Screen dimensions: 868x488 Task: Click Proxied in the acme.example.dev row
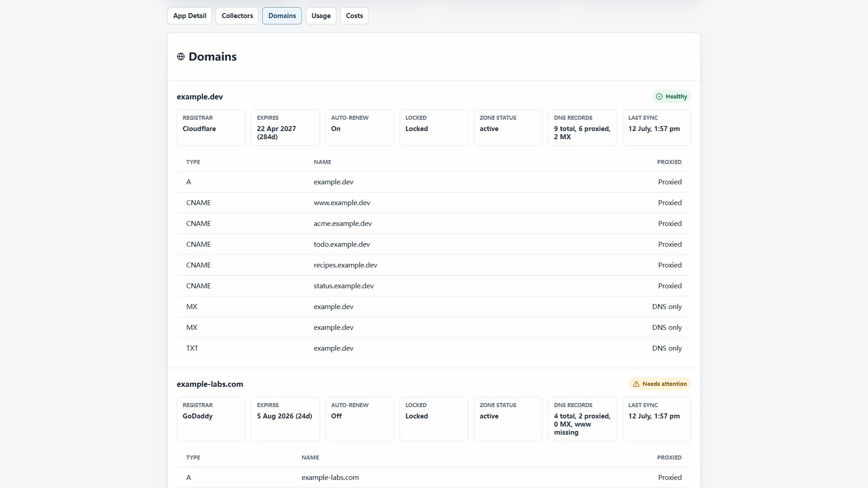(x=670, y=224)
